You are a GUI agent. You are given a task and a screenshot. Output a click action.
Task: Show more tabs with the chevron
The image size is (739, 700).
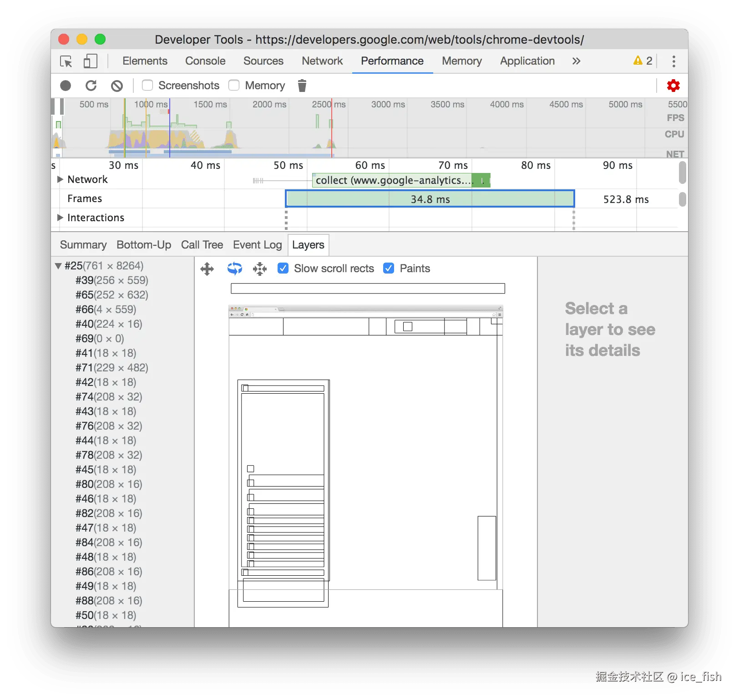[x=576, y=61]
